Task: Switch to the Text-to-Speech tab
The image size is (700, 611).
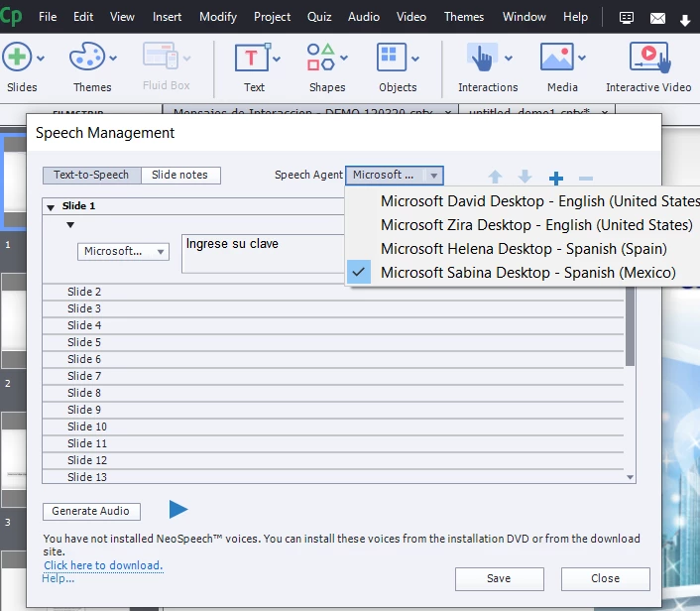Action: (91, 176)
